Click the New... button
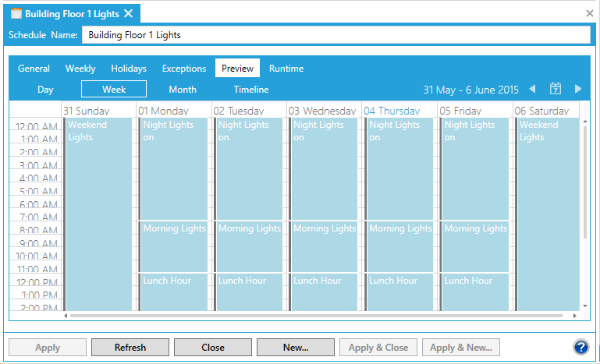Screen dimensions: 600x364 [x=295, y=348]
